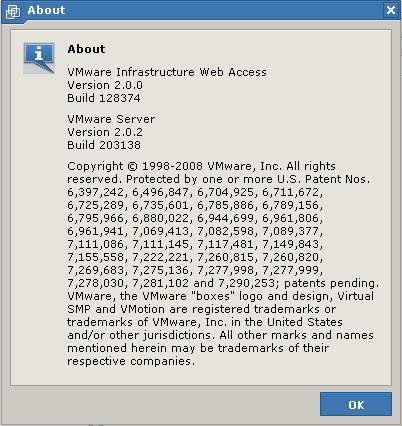This screenshot has width=402, height=426.
Task: Click the Version 2.0.2 text
Action: coord(105,132)
